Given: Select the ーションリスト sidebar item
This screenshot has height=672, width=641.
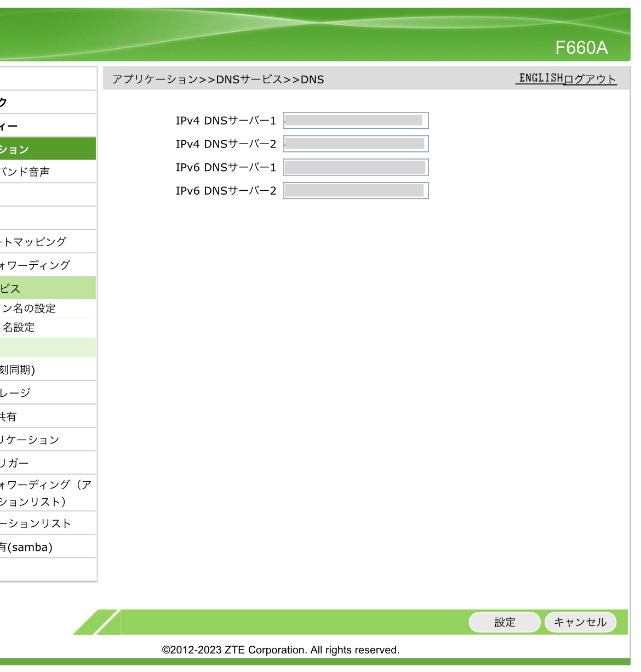Looking at the screenshot, I should point(48,523).
